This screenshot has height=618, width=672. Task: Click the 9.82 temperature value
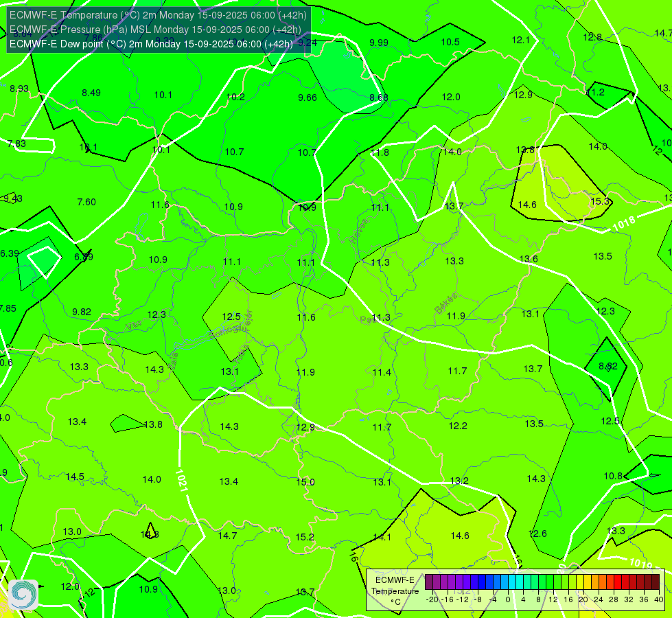(82, 312)
